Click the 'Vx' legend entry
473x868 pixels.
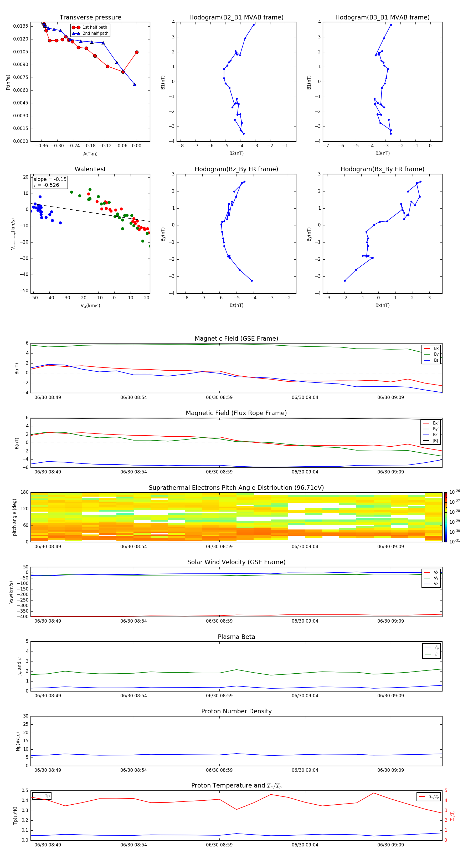coord(431,572)
